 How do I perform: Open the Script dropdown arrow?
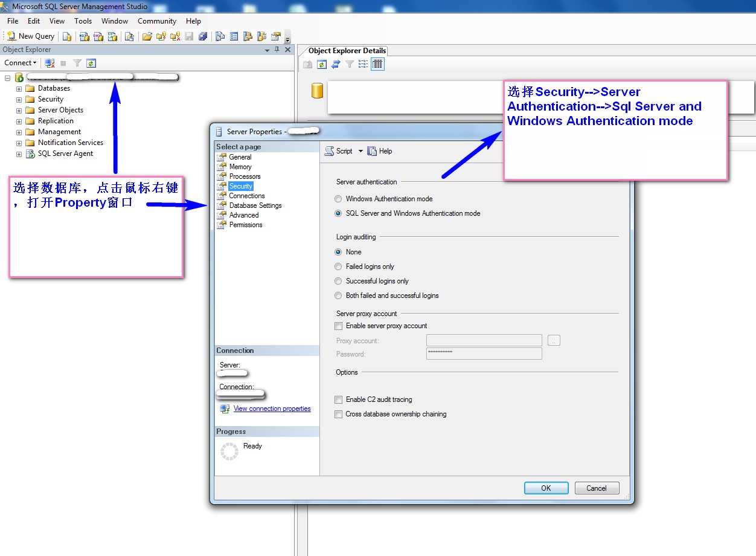click(360, 151)
